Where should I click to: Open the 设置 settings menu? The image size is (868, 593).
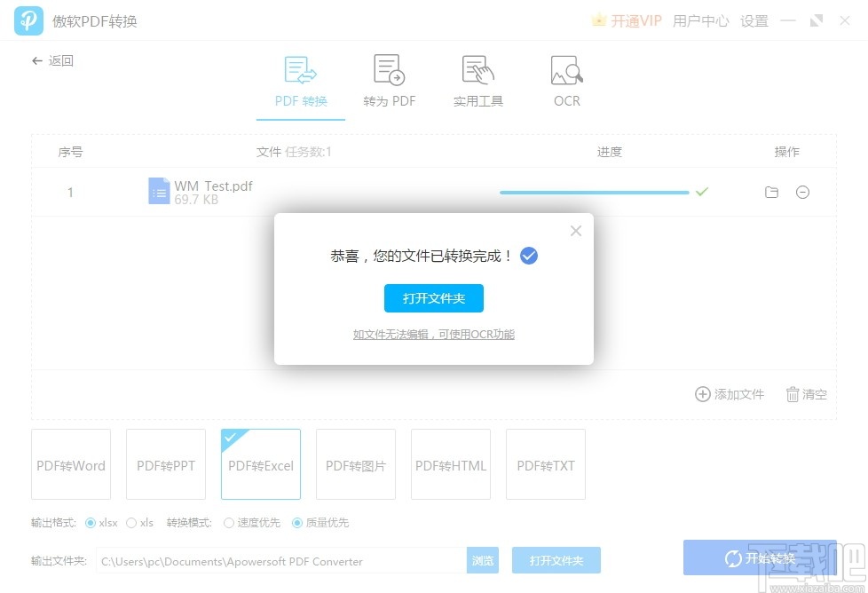pos(754,20)
